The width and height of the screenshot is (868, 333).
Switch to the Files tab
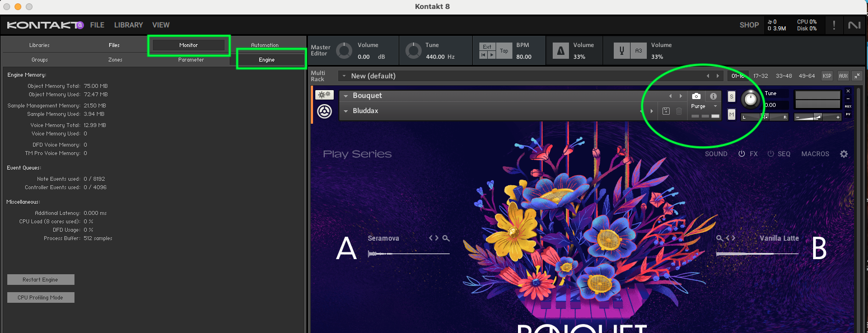[x=114, y=45]
